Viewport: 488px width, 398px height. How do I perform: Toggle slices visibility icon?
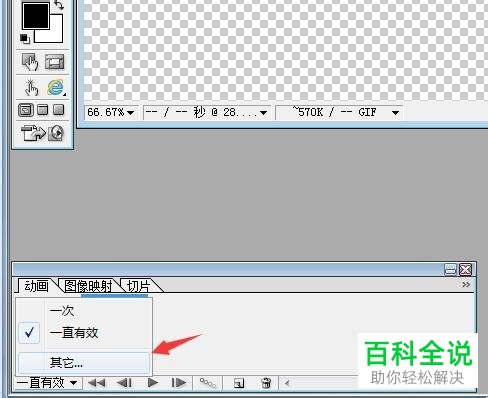(54, 62)
